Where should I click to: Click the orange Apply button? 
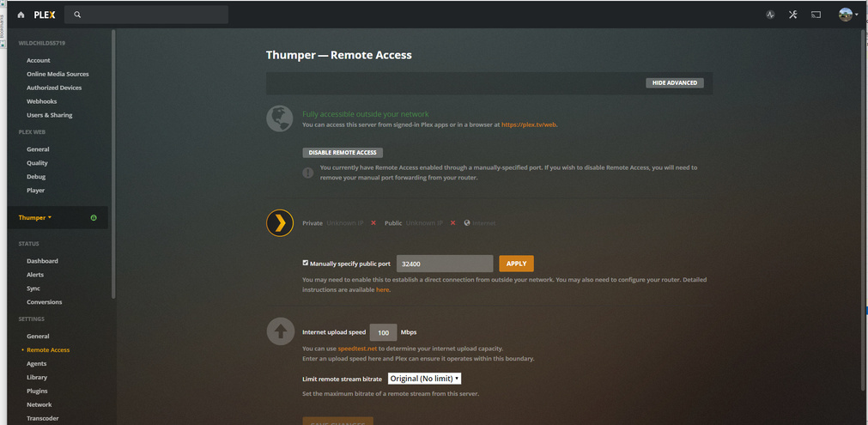click(516, 264)
